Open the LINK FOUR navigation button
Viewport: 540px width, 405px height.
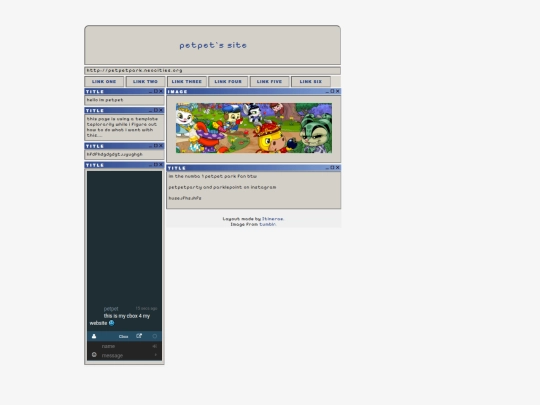(228, 82)
